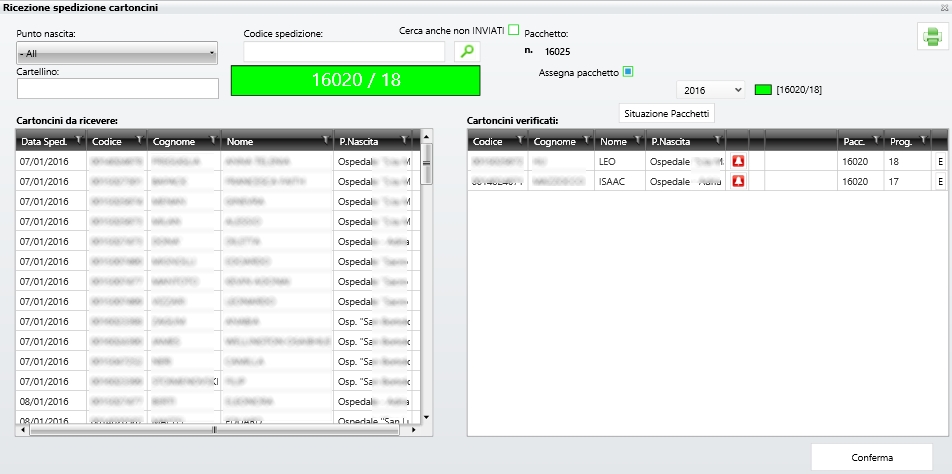Click the red alert icon in ISAAC row
Image resolution: width=952 pixels, height=474 pixels.
(738, 181)
